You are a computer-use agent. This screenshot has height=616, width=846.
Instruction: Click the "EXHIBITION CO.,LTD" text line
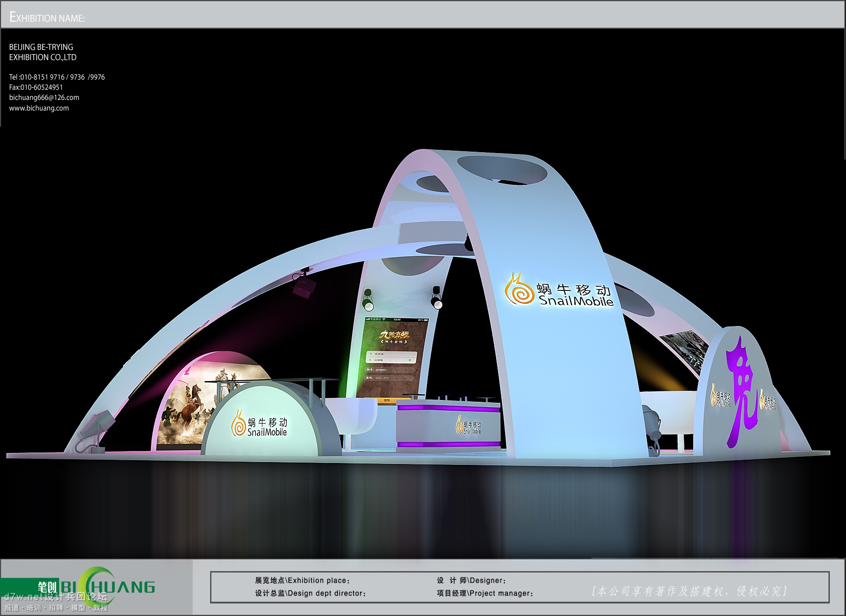[x=43, y=57]
